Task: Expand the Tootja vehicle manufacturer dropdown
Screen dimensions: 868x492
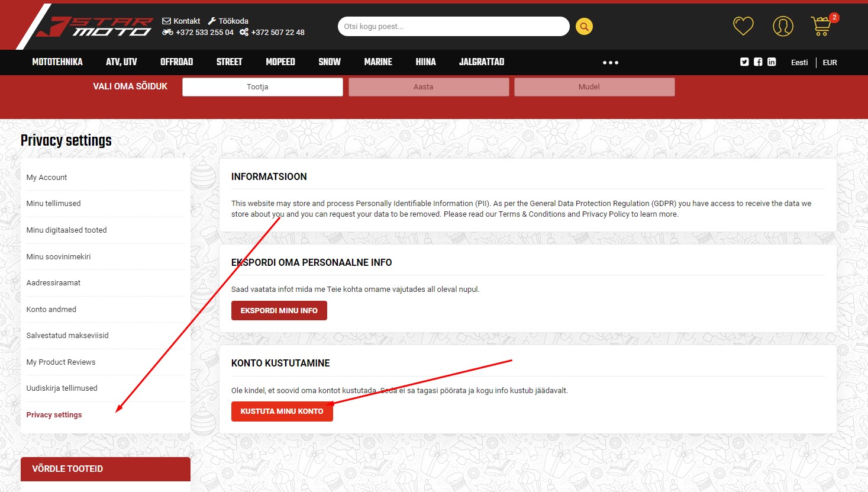Action: (x=262, y=87)
